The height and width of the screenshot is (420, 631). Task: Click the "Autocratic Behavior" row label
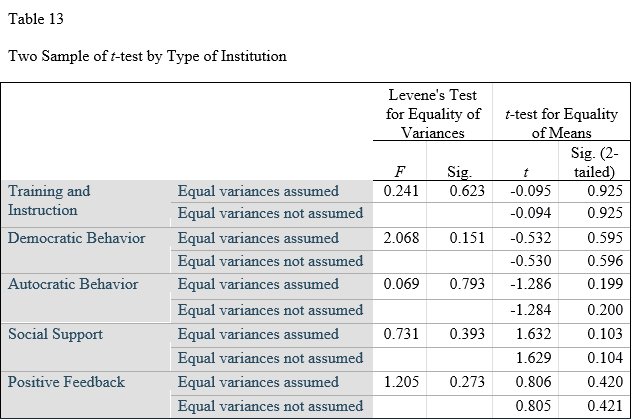(73, 284)
